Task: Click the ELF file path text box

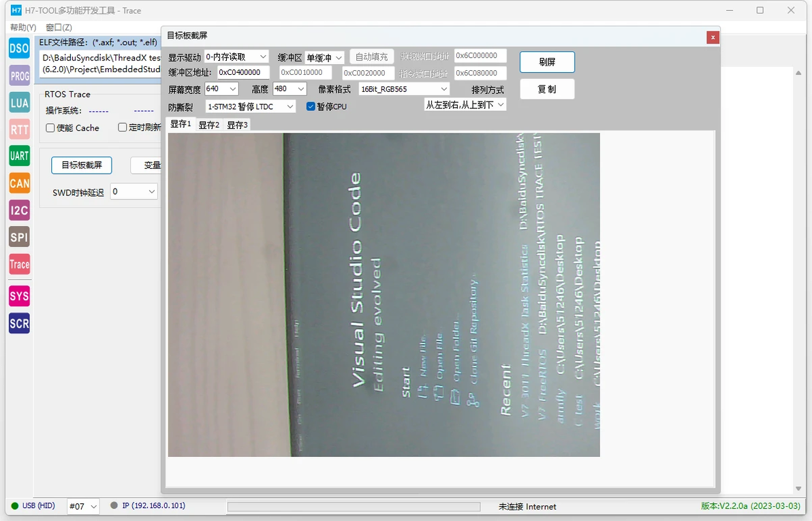Action: tap(100, 64)
